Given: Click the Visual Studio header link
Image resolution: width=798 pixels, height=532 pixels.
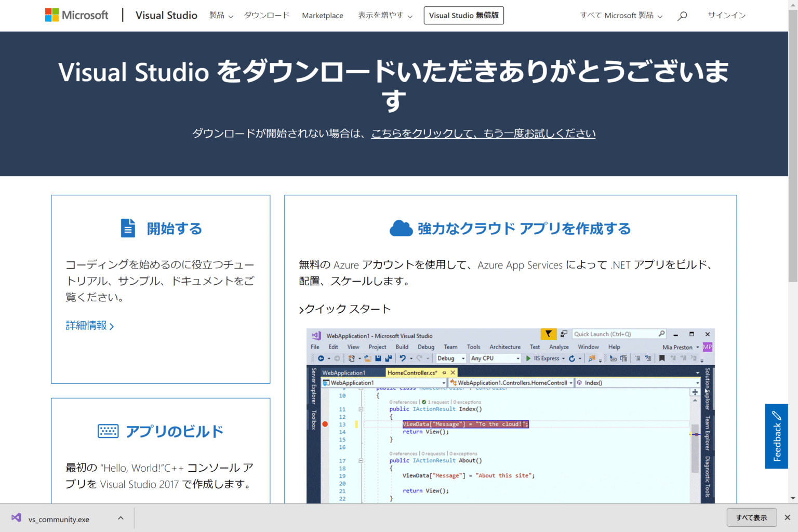Looking at the screenshot, I should pyautogui.click(x=166, y=15).
